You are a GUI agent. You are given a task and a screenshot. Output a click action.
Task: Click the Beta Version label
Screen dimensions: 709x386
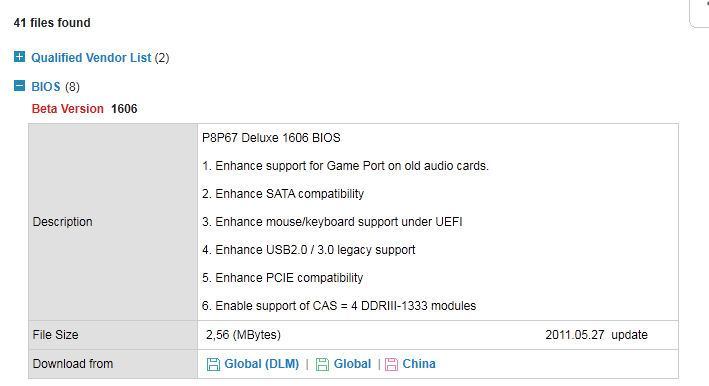click(67, 109)
